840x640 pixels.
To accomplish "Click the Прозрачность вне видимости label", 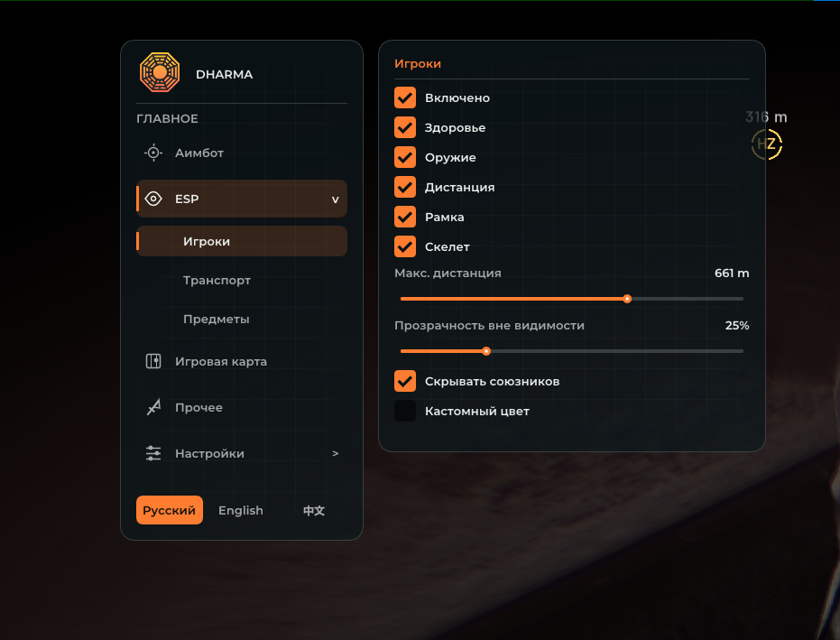I will point(489,325).
